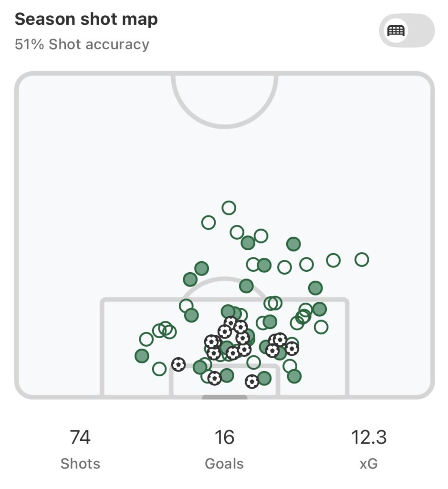The image size is (448, 489).
Task: Toggle the goal view switch
Action: pyautogui.click(x=406, y=31)
